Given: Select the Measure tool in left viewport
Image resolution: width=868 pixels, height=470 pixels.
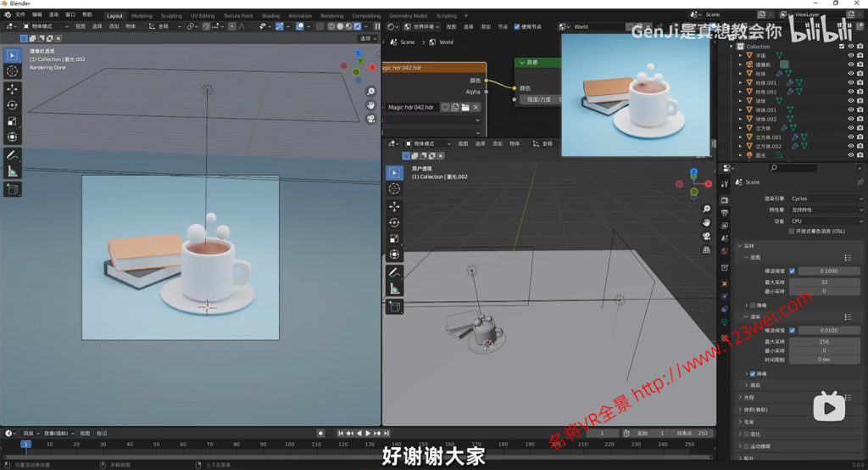Looking at the screenshot, I should (13, 171).
